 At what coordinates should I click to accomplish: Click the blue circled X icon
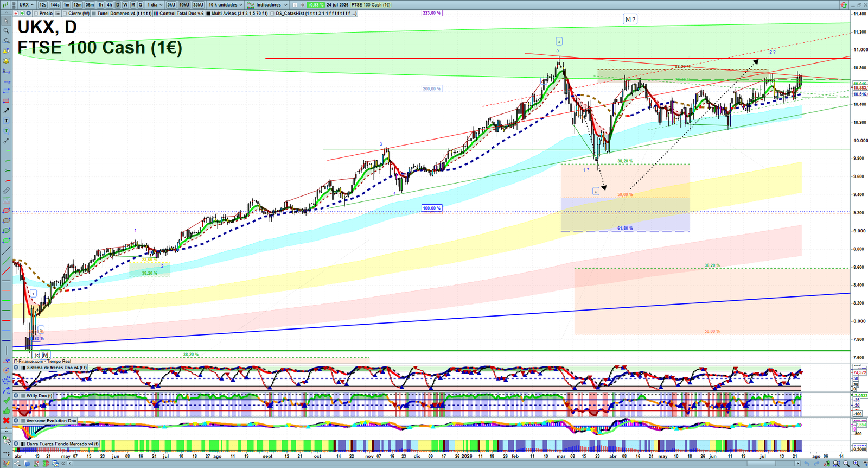[x=28, y=13]
